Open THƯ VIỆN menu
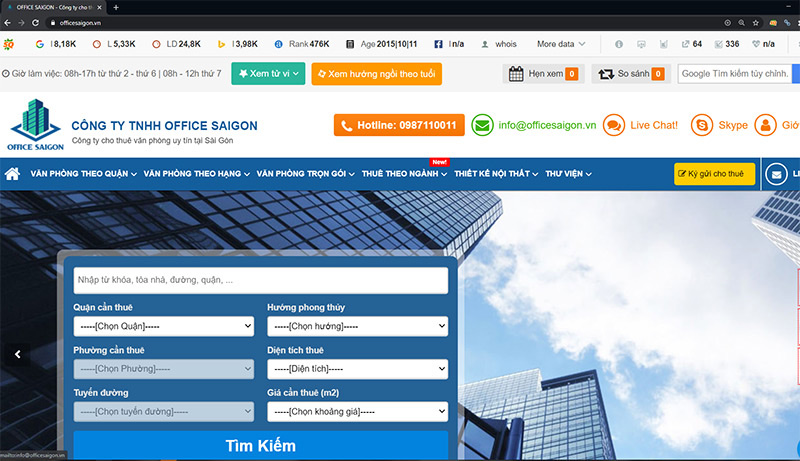 pos(568,173)
